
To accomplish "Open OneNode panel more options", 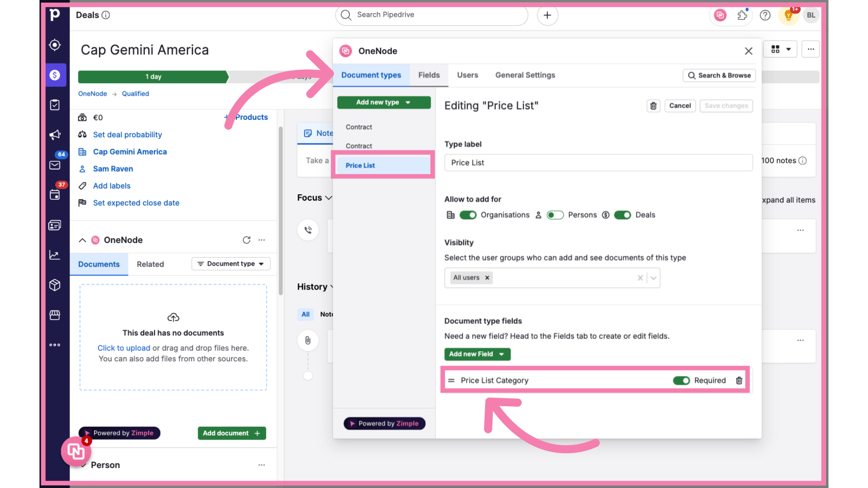I will click(262, 240).
